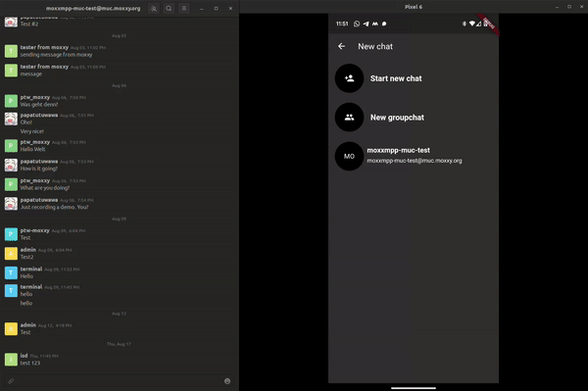This screenshot has height=391, width=588.
Task: Click the 'How is it going?' message
Action: [x=39, y=169]
